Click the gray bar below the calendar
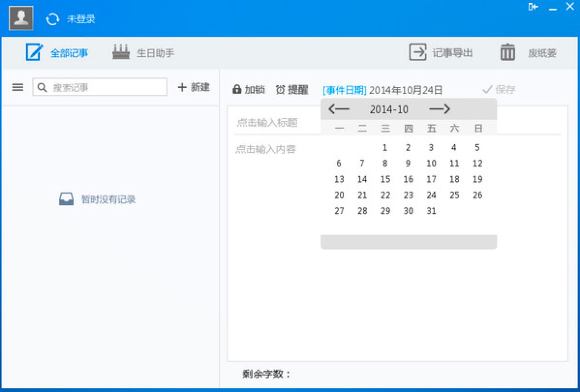 click(408, 241)
